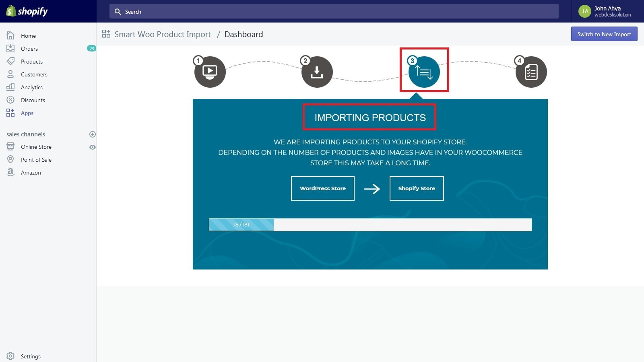Go to Products in the sidebar
This screenshot has width=644, height=362.
point(32,62)
